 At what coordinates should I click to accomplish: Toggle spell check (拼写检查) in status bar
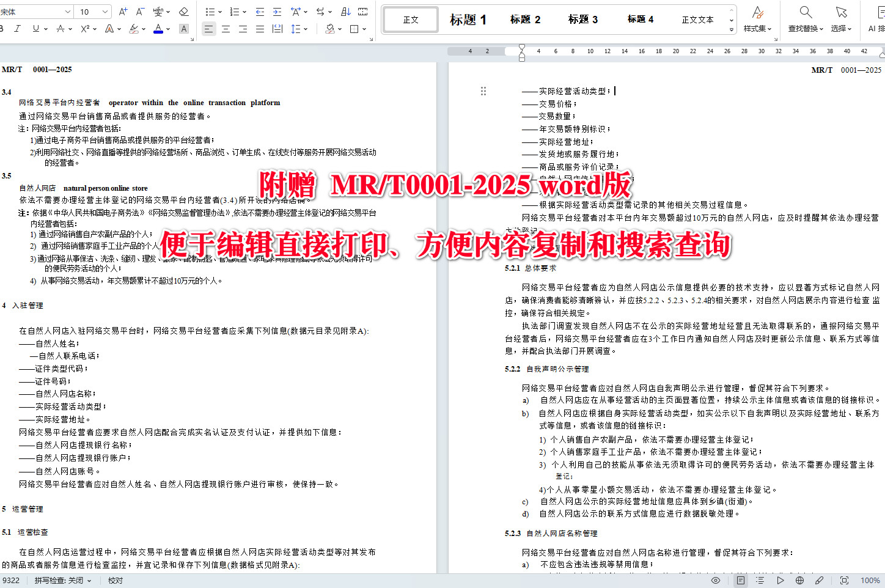[58, 580]
